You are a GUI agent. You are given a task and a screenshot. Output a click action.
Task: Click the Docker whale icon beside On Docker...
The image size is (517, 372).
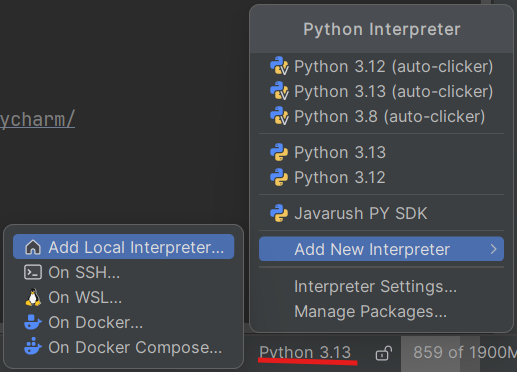[33, 322]
